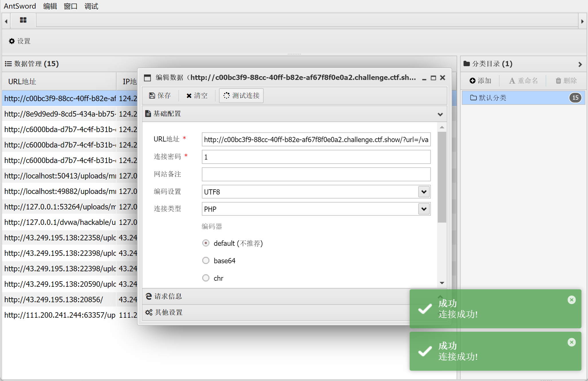Image resolution: width=588 pixels, height=381 pixels.
Task: Open the 编辑 menu
Action: [50, 6]
